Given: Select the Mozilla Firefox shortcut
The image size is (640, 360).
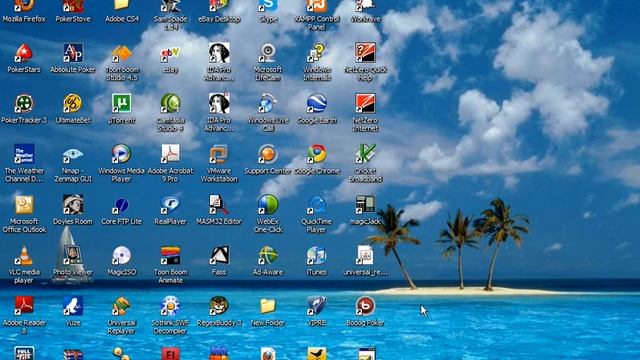Looking at the screenshot, I should (x=24, y=6).
